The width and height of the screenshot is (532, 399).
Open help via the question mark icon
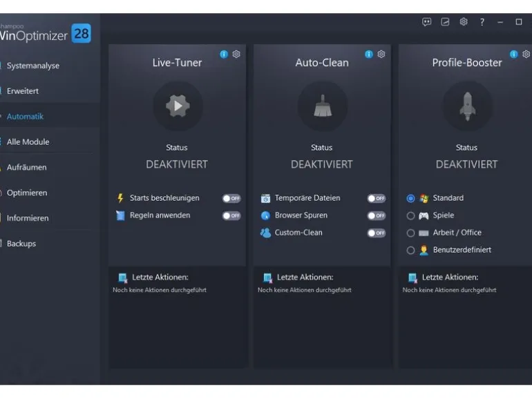click(482, 22)
